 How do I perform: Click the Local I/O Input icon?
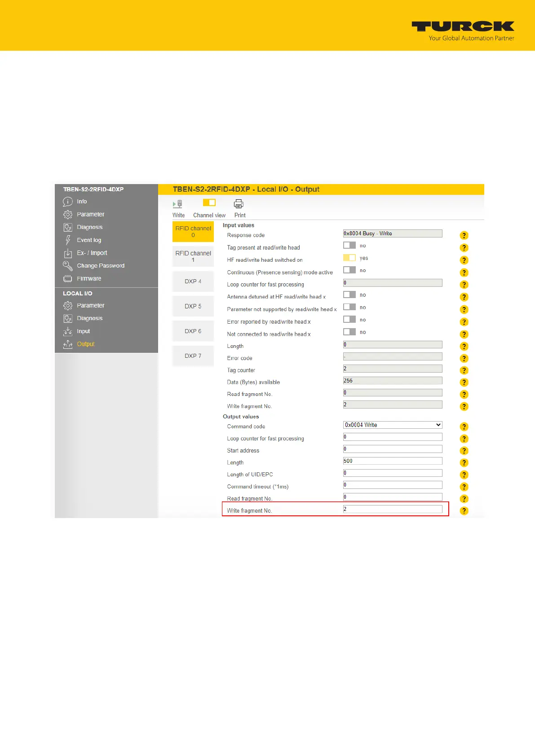67,331
